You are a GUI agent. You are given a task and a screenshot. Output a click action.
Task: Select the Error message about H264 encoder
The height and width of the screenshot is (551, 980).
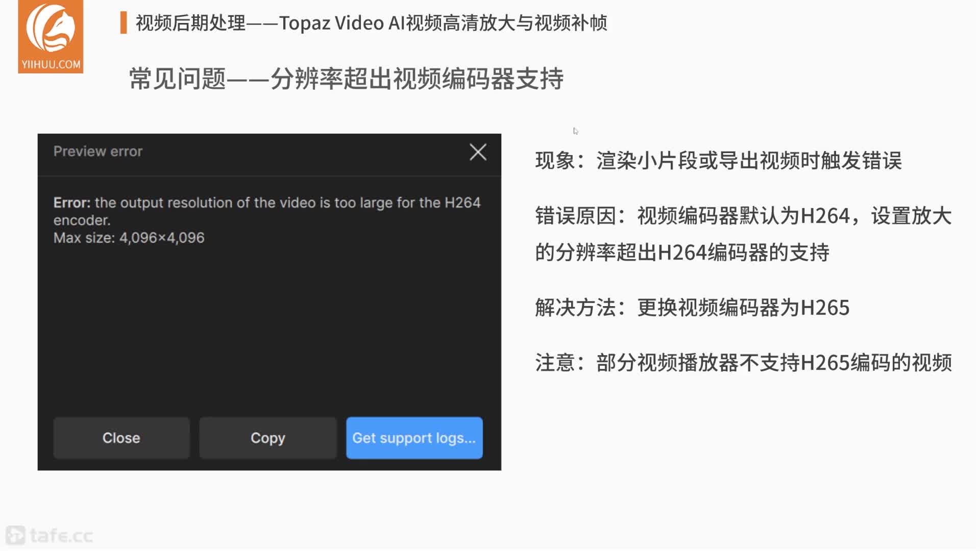tap(267, 211)
